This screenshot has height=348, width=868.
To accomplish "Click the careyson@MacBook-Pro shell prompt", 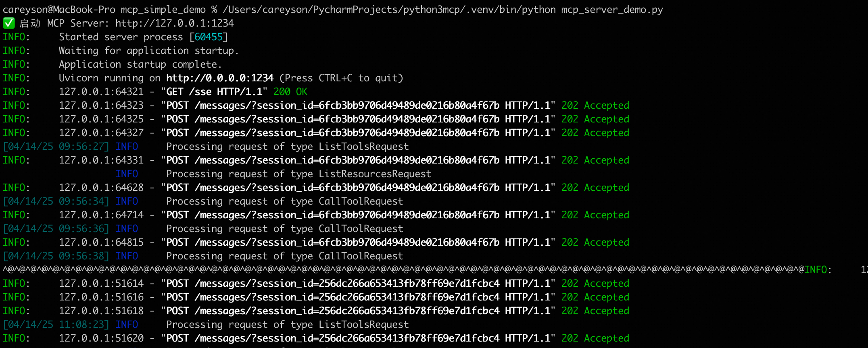I will click(x=59, y=10).
